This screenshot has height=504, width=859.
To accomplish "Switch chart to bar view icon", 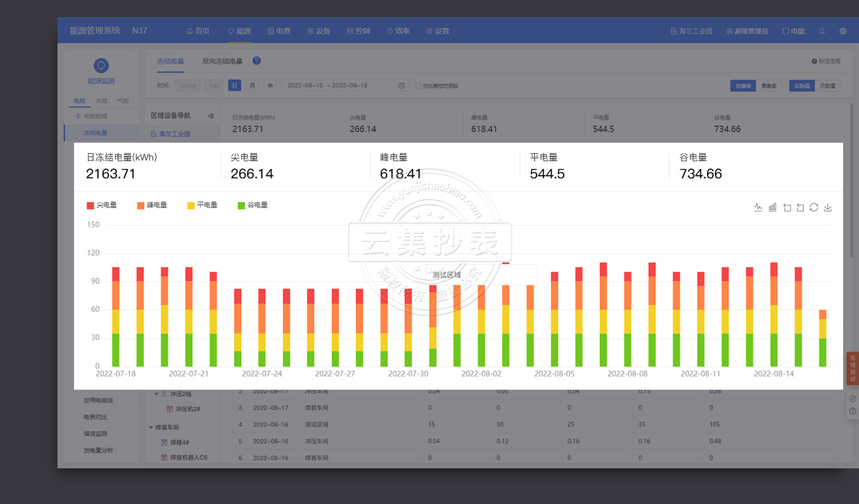I will pos(772,207).
